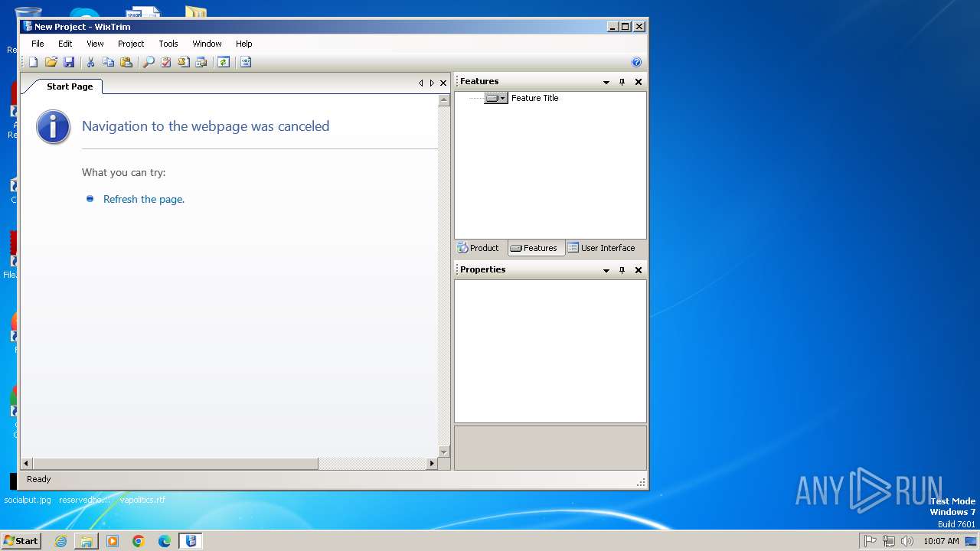Click the yellow script build icon
The image size is (980, 551).
point(184,62)
